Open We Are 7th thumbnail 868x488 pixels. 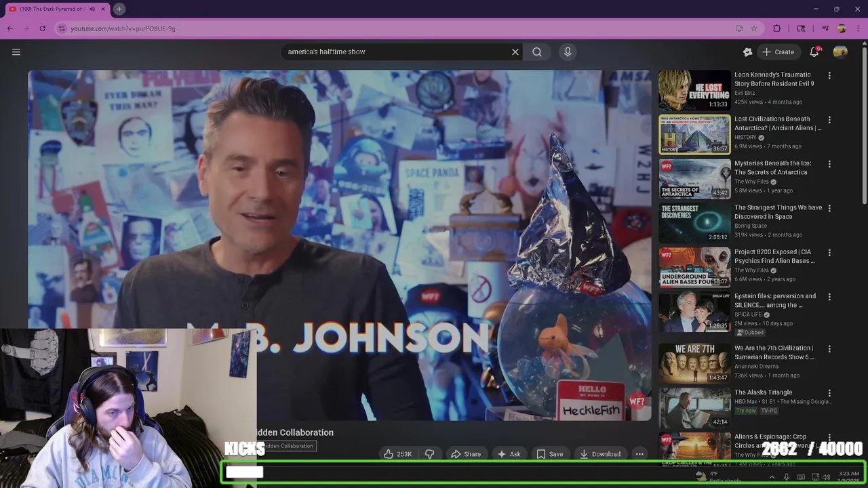[694, 363]
